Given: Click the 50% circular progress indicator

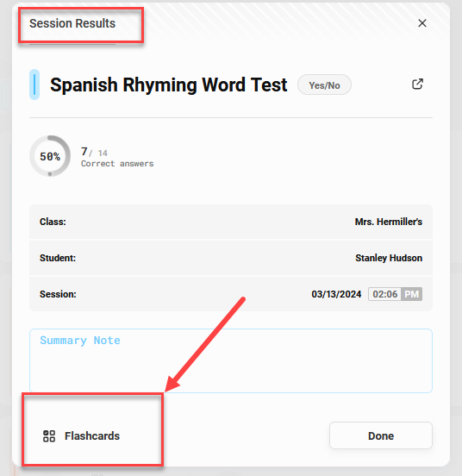Looking at the screenshot, I should click(x=50, y=156).
